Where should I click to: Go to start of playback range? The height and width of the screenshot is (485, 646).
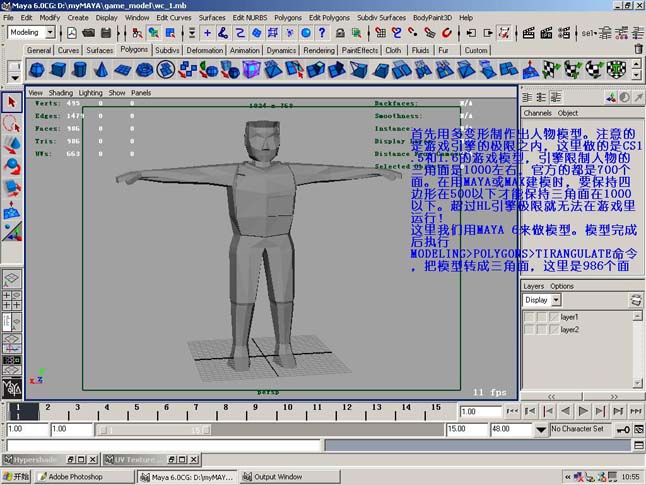(512, 411)
